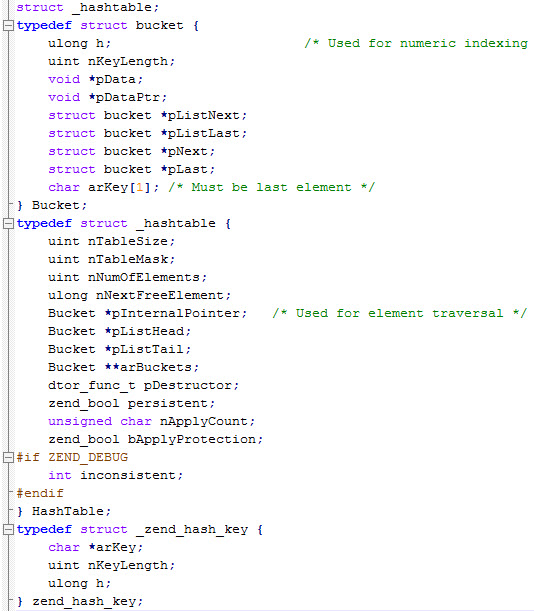
Task: Collapse the typedef struct bucket fold marker
Action: point(8,26)
